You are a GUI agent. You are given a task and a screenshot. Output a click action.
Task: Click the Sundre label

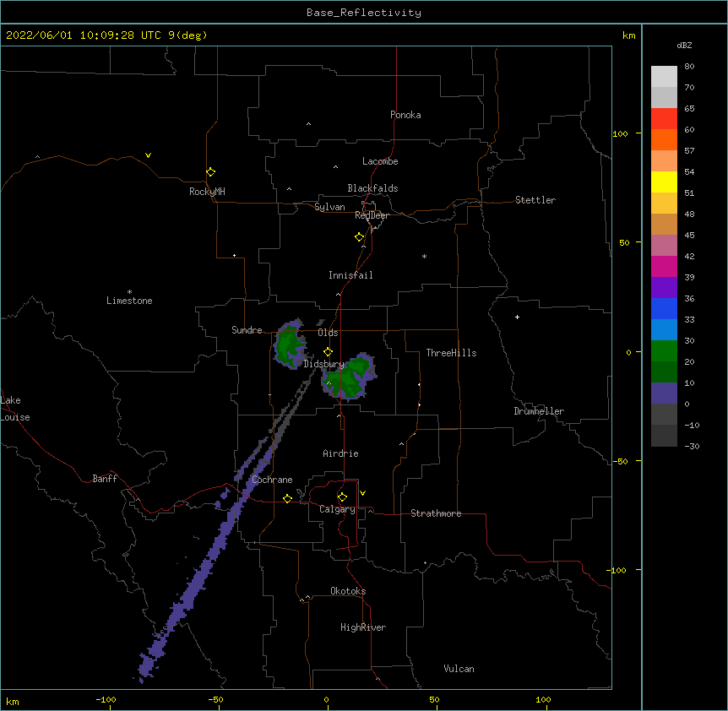tap(247, 330)
